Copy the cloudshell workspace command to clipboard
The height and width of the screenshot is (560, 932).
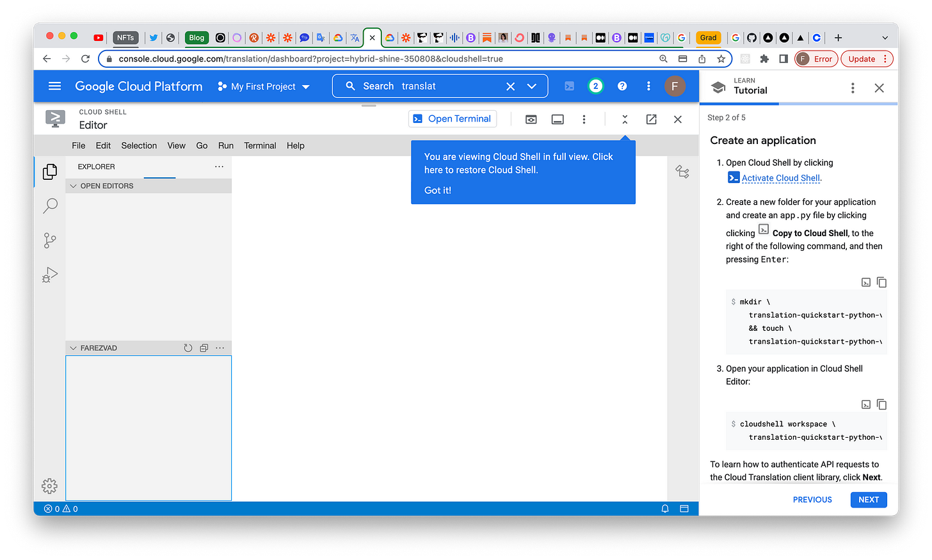881,404
